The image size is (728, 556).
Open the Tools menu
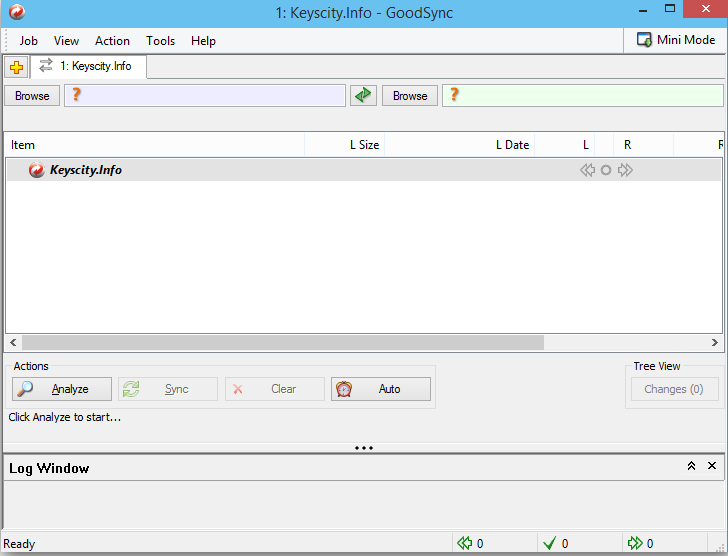tap(161, 41)
